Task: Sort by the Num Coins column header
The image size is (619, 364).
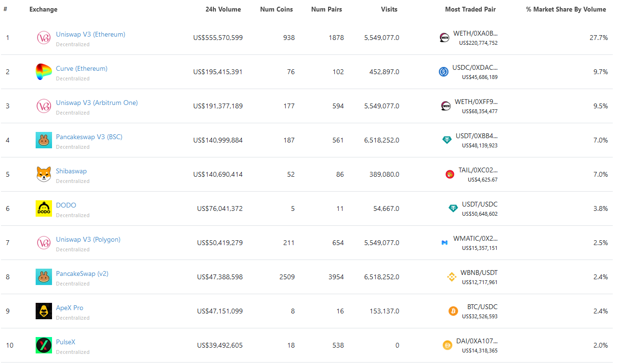Action: (x=276, y=10)
